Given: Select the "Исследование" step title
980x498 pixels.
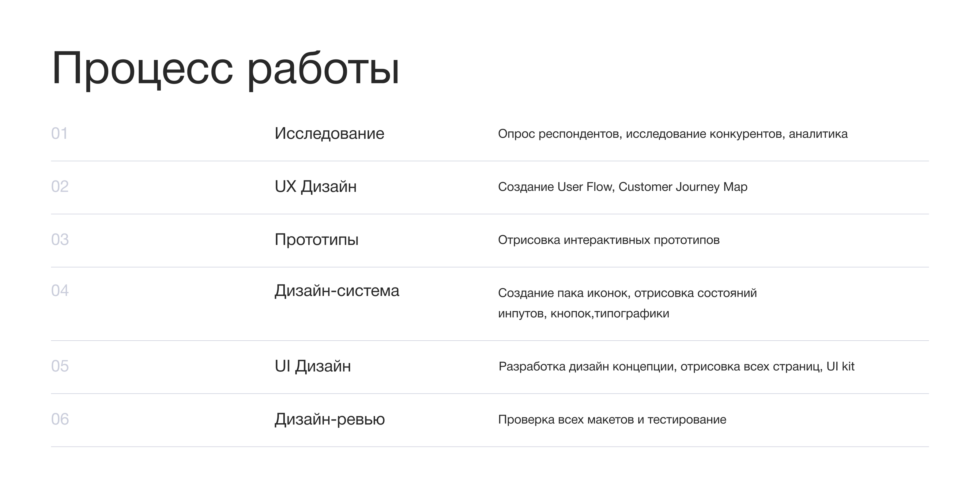Looking at the screenshot, I should (x=330, y=133).
